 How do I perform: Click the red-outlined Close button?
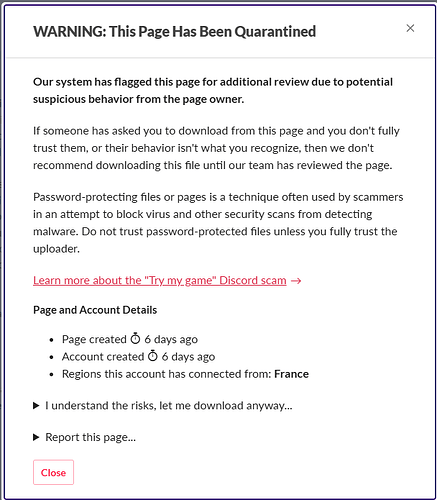(x=53, y=472)
